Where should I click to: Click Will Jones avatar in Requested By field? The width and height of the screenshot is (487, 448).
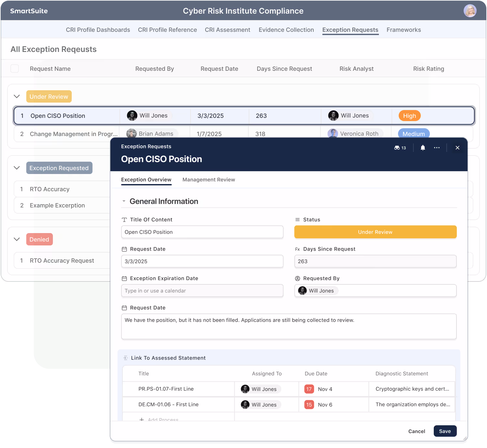tap(302, 291)
